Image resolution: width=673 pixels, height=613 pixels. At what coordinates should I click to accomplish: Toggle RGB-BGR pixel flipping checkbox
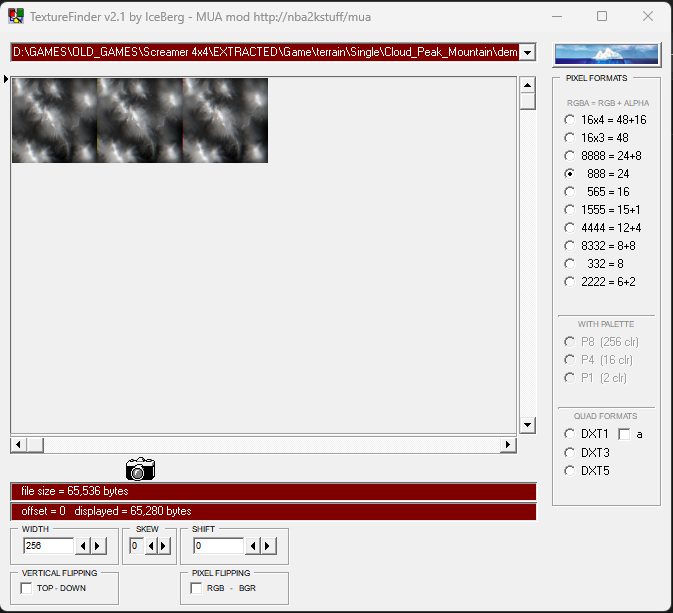[197, 588]
